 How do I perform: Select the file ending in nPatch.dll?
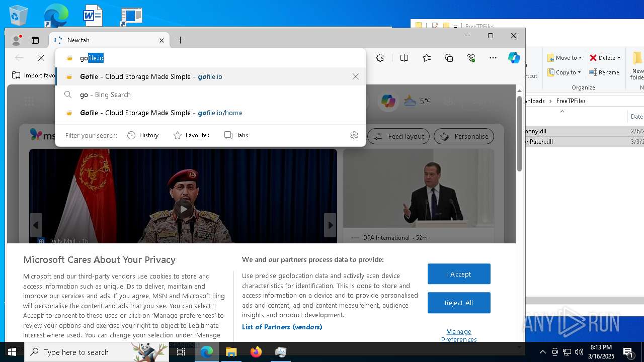pos(538,142)
